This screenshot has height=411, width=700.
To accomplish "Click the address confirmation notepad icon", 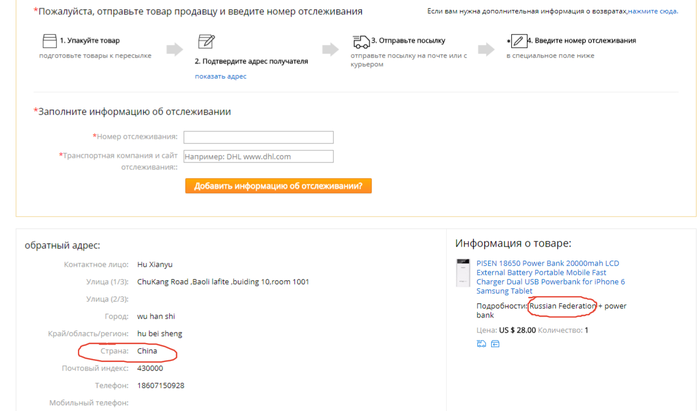I will click(x=206, y=41).
